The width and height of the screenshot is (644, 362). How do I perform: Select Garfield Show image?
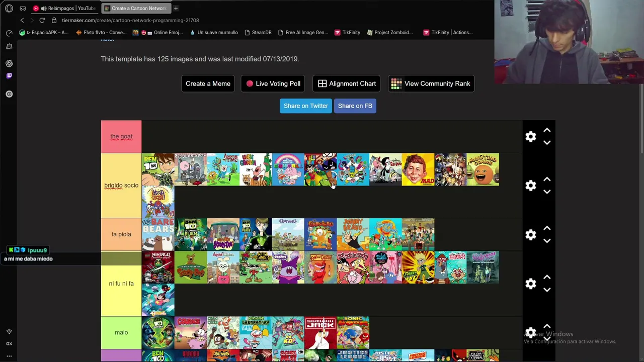tap(320, 234)
